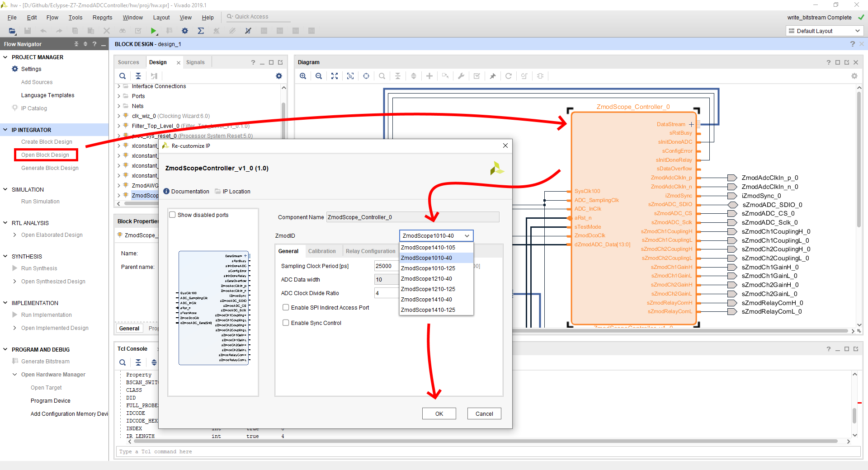
Task: Click the green Run toolbar icon
Action: (154, 31)
